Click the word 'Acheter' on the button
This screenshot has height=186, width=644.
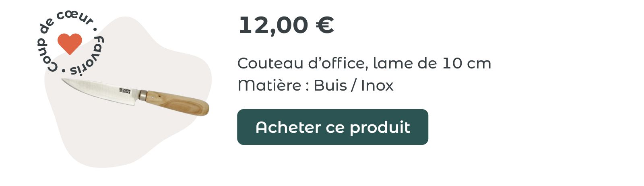click(x=288, y=127)
